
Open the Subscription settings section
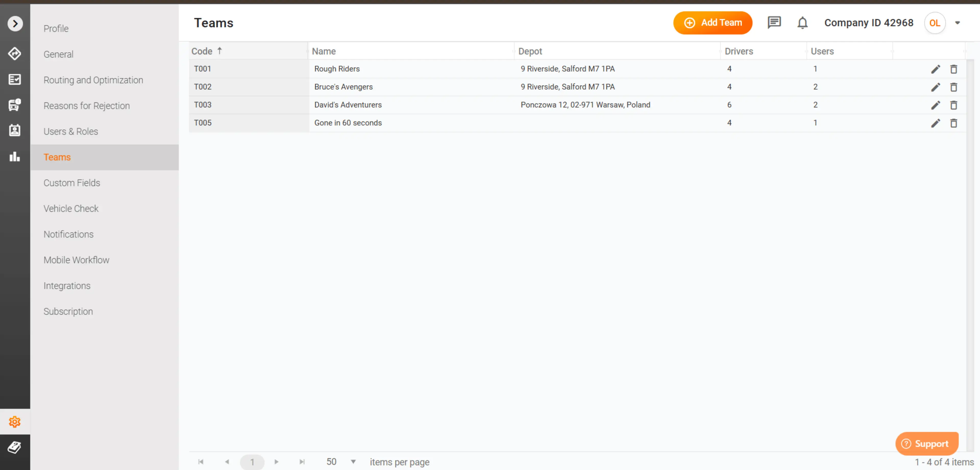pos(68,311)
